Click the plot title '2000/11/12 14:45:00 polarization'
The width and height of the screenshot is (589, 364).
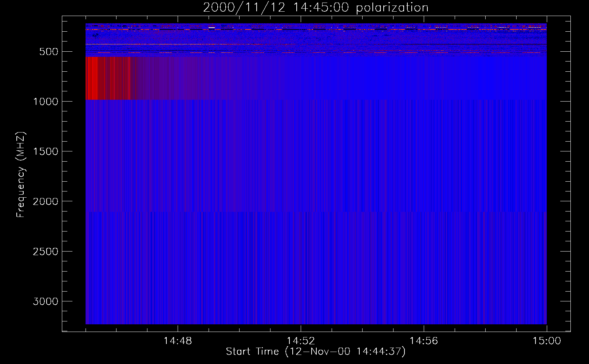tap(316, 7)
